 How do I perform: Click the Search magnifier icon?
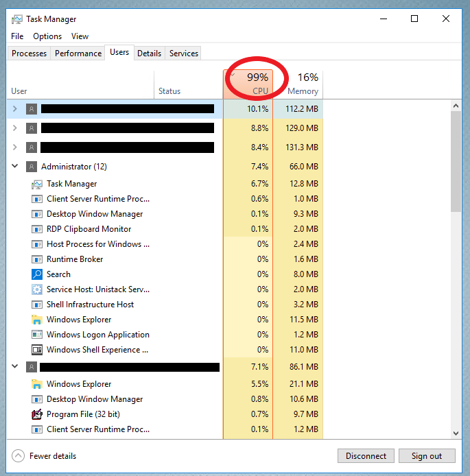click(x=37, y=274)
